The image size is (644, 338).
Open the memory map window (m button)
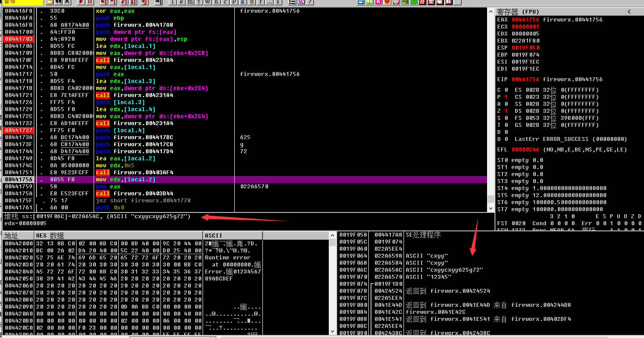tap(190, 2)
